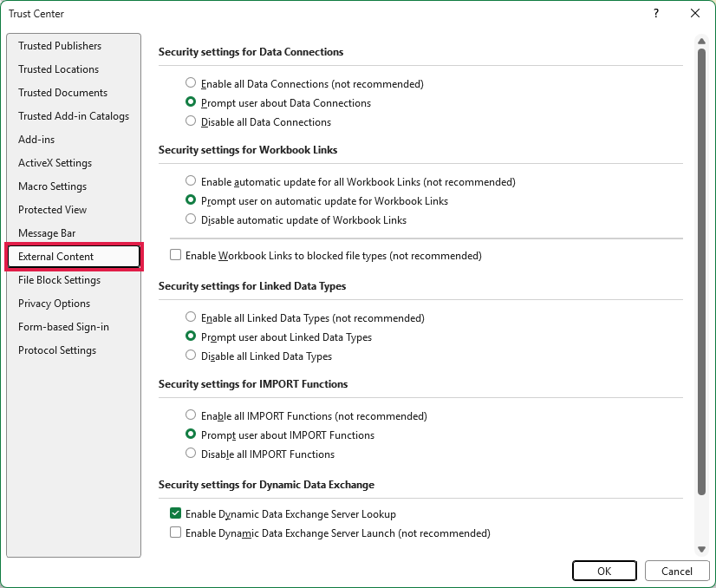The image size is (716, 588).
Task: Click the scrollbar up arrow
Action: (x=701, y=41)
